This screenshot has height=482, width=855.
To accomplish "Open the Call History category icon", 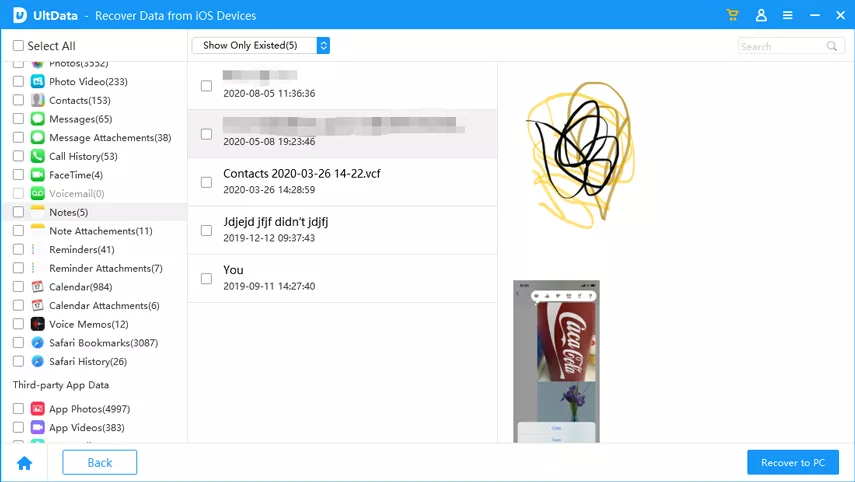I will (38, 156).
